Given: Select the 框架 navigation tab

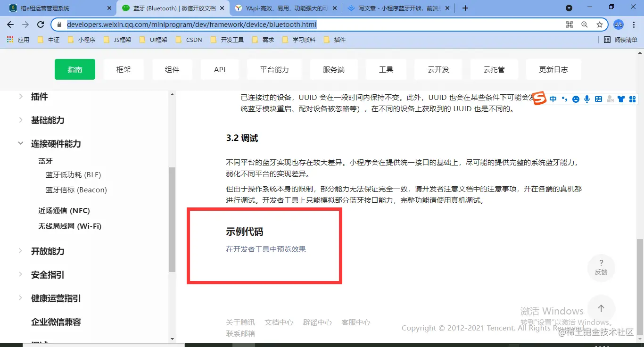Looking at the screenshot, I should coord(124,69).
